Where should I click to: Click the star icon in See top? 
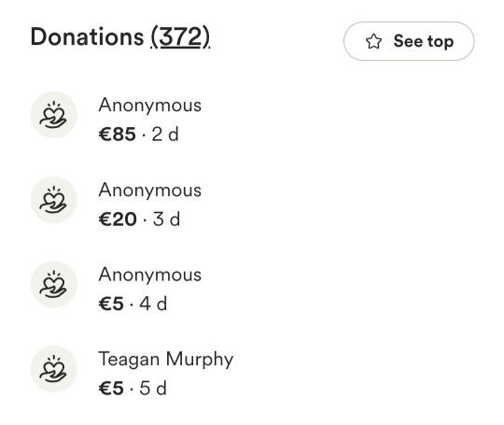pos(373,41)
